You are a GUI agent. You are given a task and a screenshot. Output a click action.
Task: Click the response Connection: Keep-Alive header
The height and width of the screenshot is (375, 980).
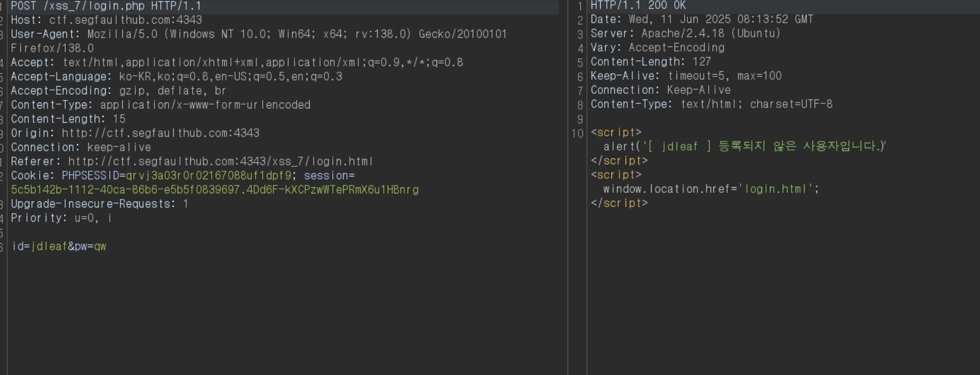click(661, 90)
